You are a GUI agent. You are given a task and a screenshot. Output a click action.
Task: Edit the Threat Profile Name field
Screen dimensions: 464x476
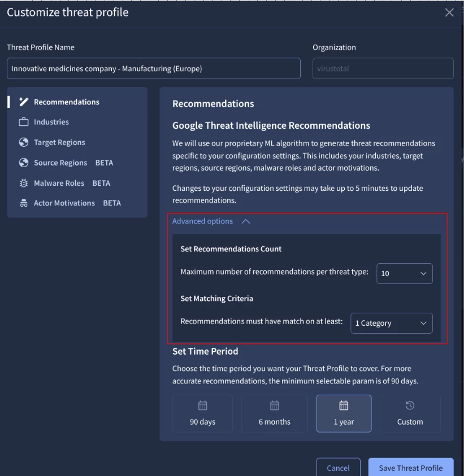pos(154,69)
